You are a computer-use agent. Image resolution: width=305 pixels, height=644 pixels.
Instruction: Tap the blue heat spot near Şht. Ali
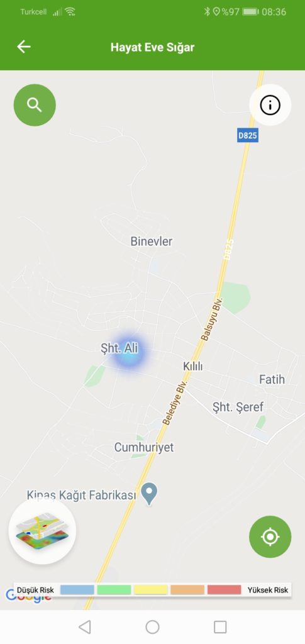(130, 355)
